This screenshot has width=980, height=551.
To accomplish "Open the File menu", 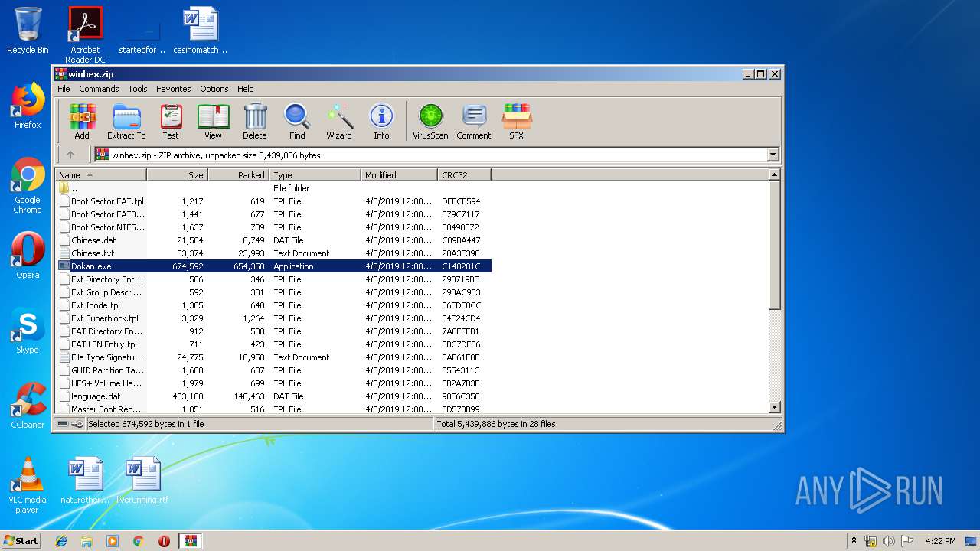I will tap(64, 89).
